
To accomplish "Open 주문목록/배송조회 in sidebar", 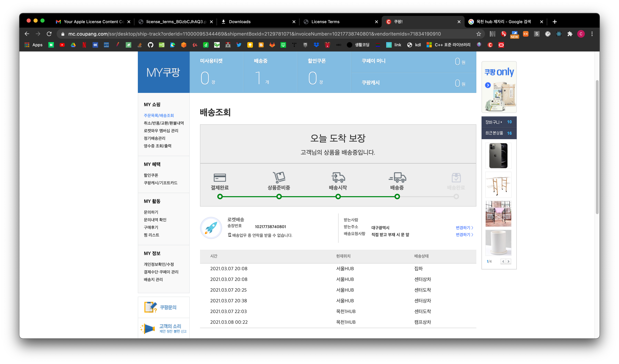I will click(159, 116).
